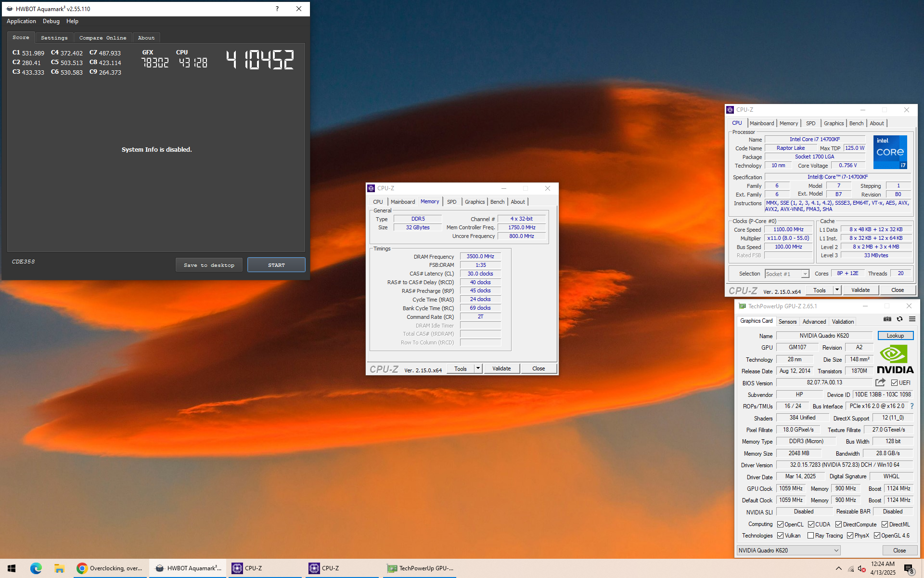The width and height of the screenshot is (924, 578).
Task: Open the NVIDIA Quadro K620 GPU selector dropdown
Action: 788,551
